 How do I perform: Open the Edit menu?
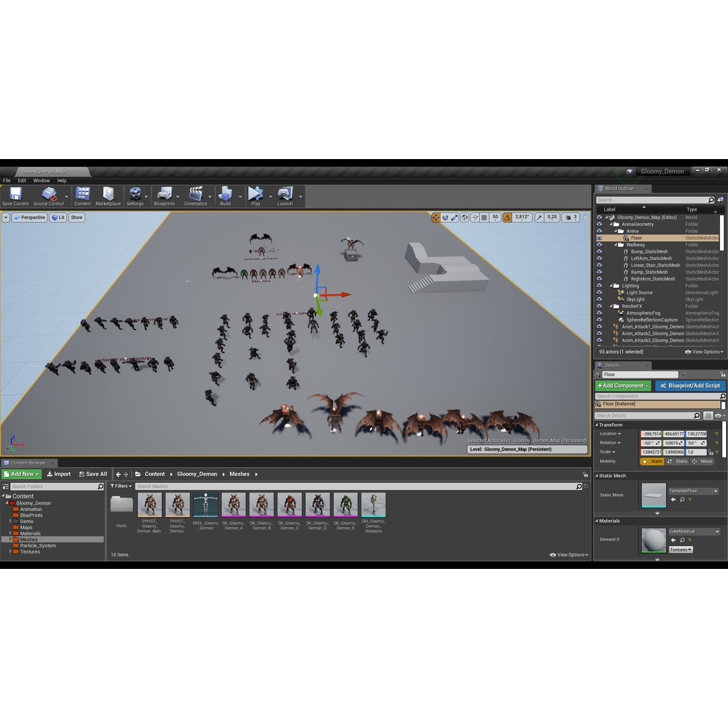point(22,181)
